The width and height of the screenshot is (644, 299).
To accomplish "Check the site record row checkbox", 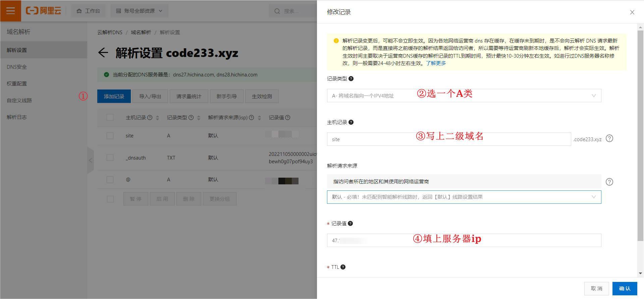I will point(110,135).
